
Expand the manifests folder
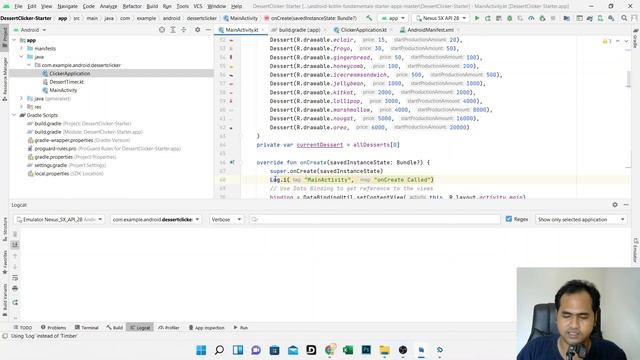[x=22, y=48]
